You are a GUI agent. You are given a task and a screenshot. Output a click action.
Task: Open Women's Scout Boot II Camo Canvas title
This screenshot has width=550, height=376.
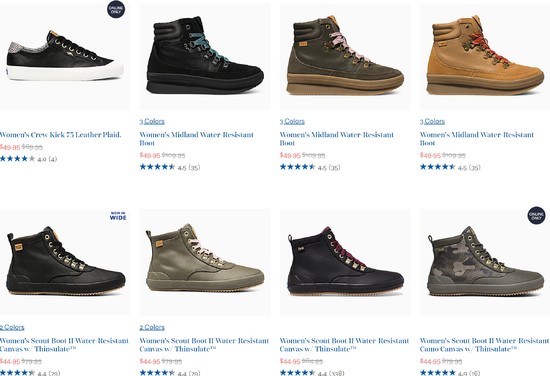click(x=484, y=345)
